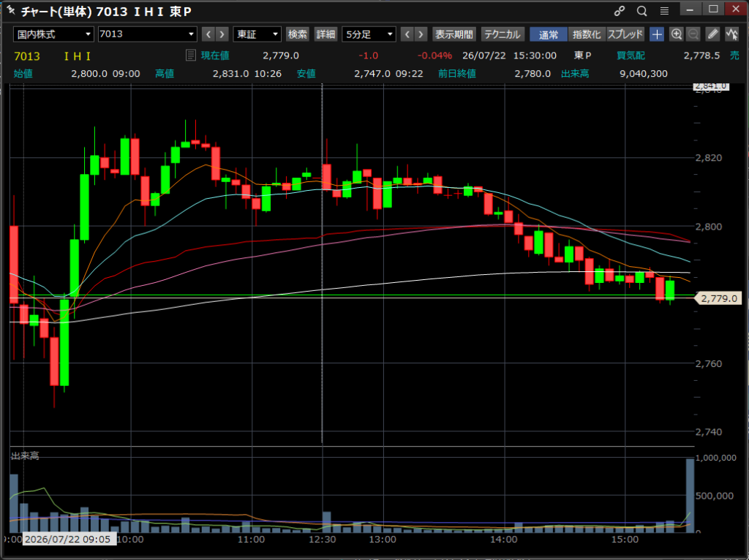Click the 出来高 value 9,040,300
This screenshot has width=749, height=560.
[644, 74]
